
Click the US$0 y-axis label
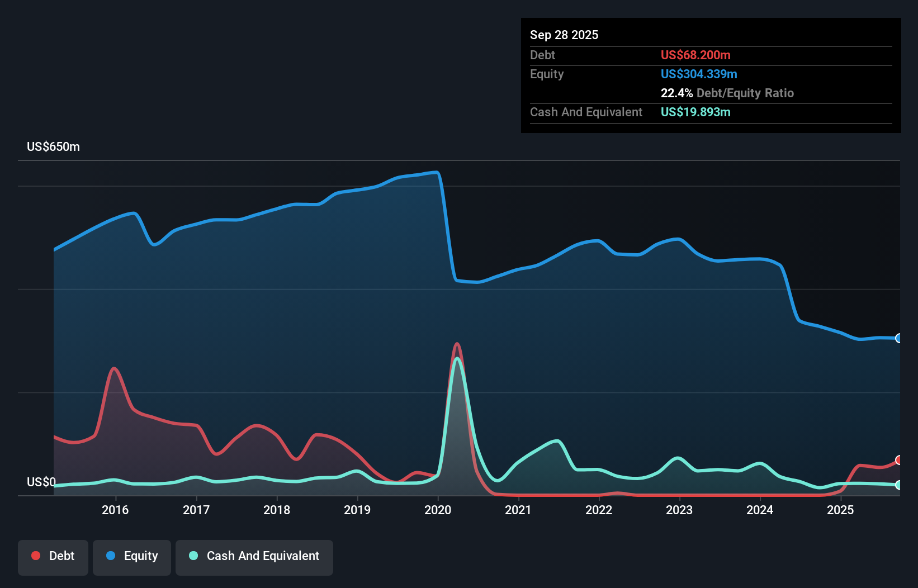click(x=41, y=482)
